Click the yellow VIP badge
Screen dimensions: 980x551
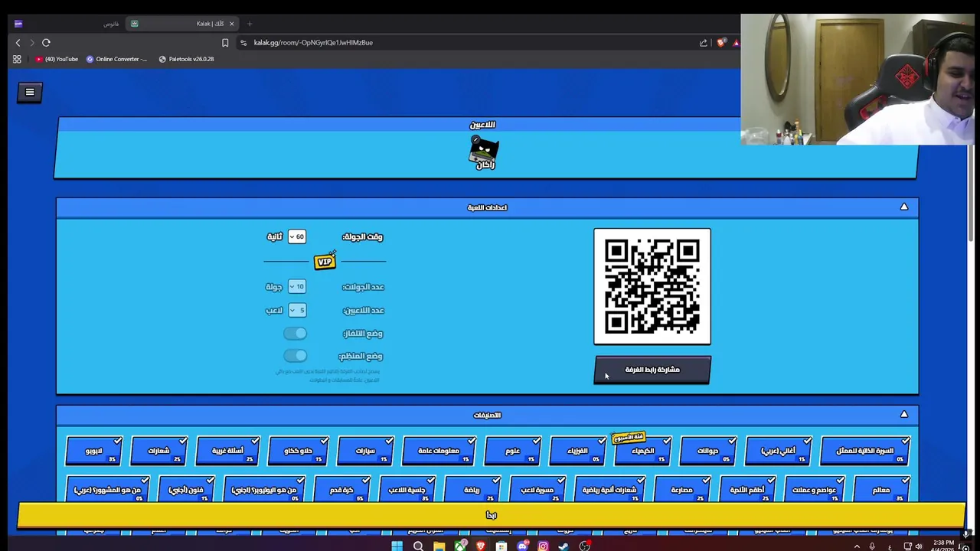[x=325, y=261]
